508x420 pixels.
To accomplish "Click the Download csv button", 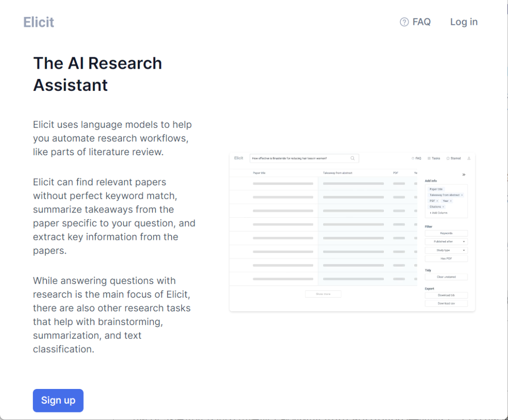I will point(446,303).
